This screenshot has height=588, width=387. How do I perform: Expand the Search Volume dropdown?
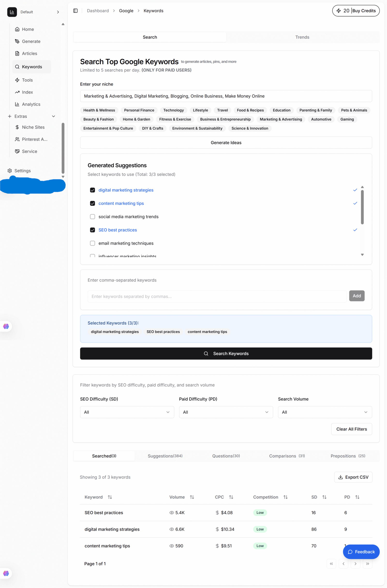pyautogui.click(x=325, y=412)
